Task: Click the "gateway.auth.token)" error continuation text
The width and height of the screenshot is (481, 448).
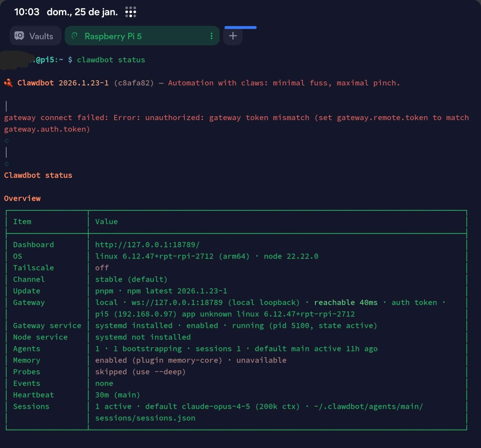Action: point(47,129)
